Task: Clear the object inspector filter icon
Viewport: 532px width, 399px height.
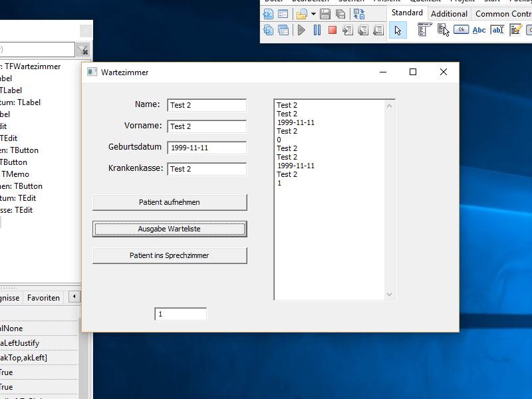Action: 82,50
